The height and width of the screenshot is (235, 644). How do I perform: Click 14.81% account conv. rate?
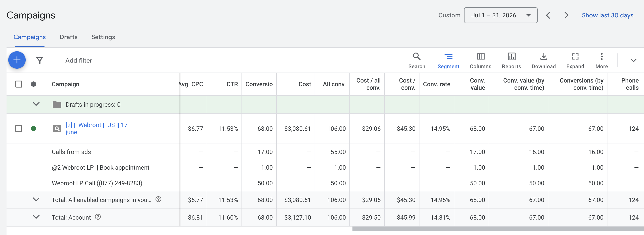point(440,218)
